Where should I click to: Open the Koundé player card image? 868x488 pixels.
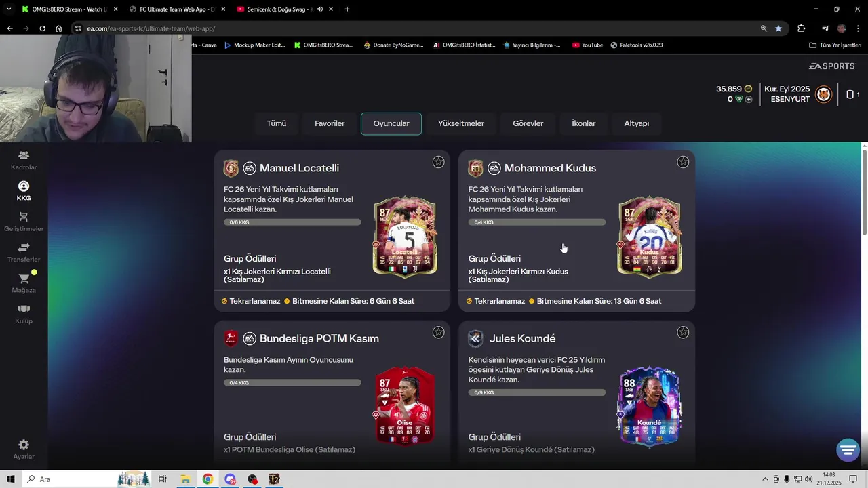pyautogui.click(x=650, y=407)
